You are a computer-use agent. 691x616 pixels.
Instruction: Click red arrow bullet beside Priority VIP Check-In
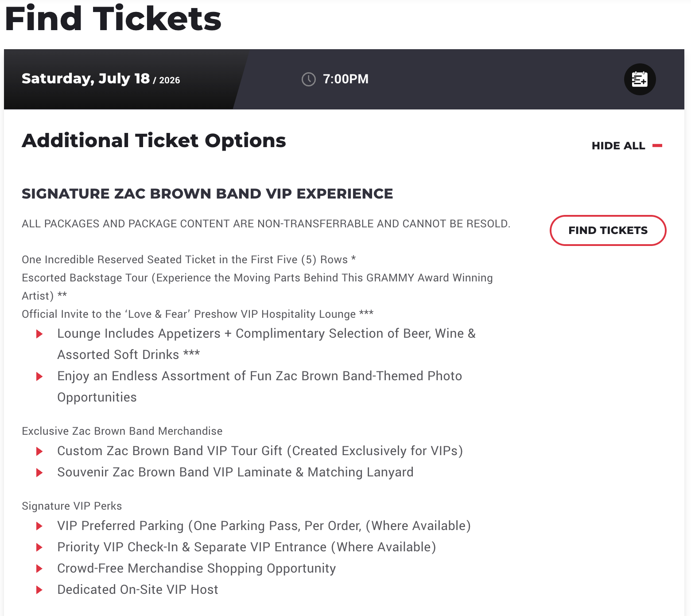click(39, 547)
